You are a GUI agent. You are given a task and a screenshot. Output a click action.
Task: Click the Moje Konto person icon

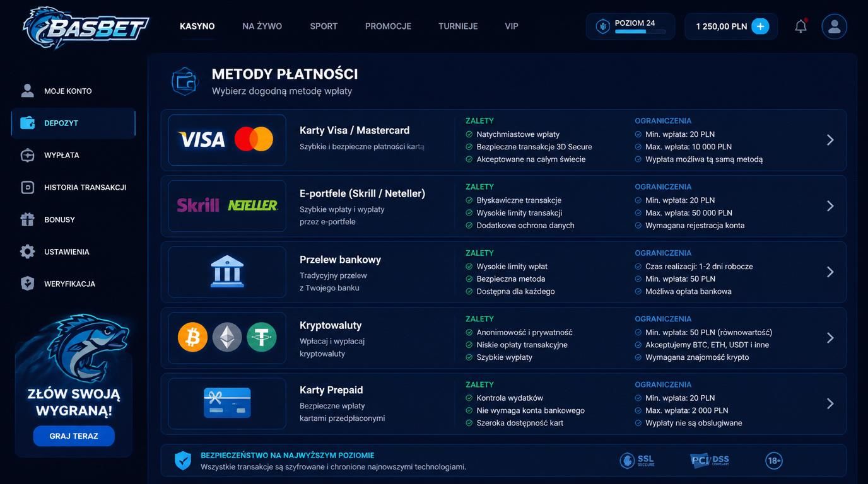coord(27,91)
